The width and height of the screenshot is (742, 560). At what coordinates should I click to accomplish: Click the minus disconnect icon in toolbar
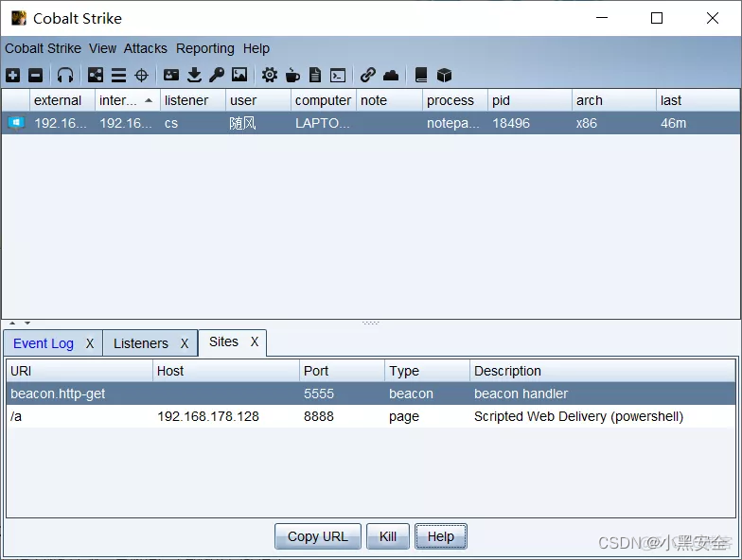(x=35, y=76)
